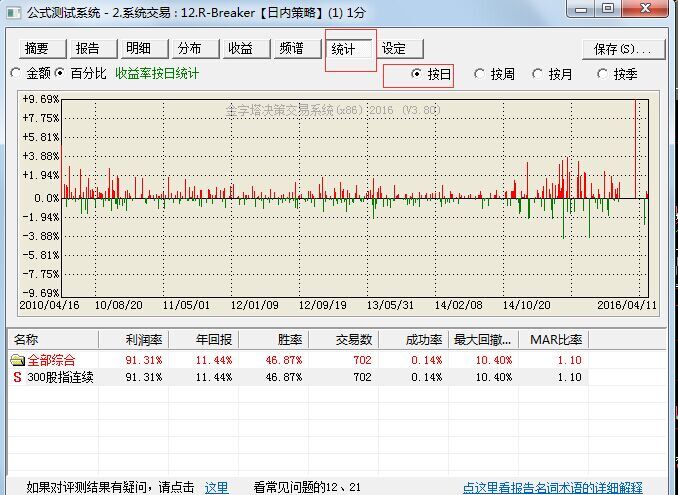The height and width of the screenshot is (495, 678).
Task: Click the folder icon beside 全部综合
Action: click(17, 360)
